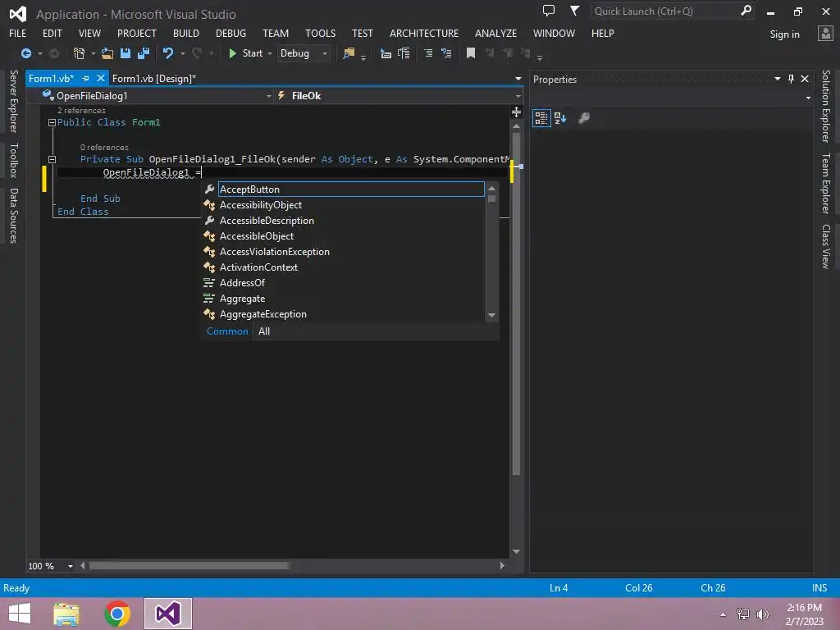Open the document tab list dropdown arrow
The height and width of the screenshot is (630, 840).
(518, 79)
